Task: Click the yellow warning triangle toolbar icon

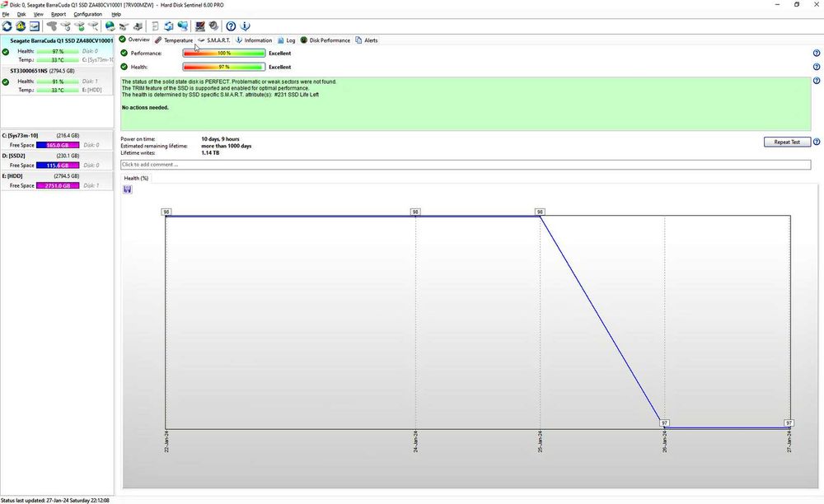Action: (x=21, y=26)
